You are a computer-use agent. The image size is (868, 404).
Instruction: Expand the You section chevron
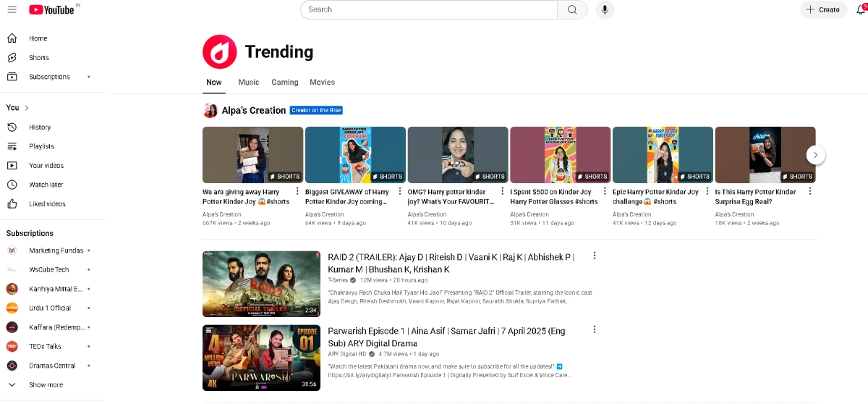coord(27,107)
